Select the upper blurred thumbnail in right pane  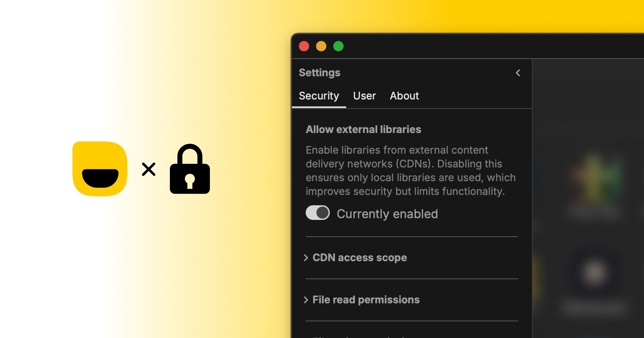595,180
